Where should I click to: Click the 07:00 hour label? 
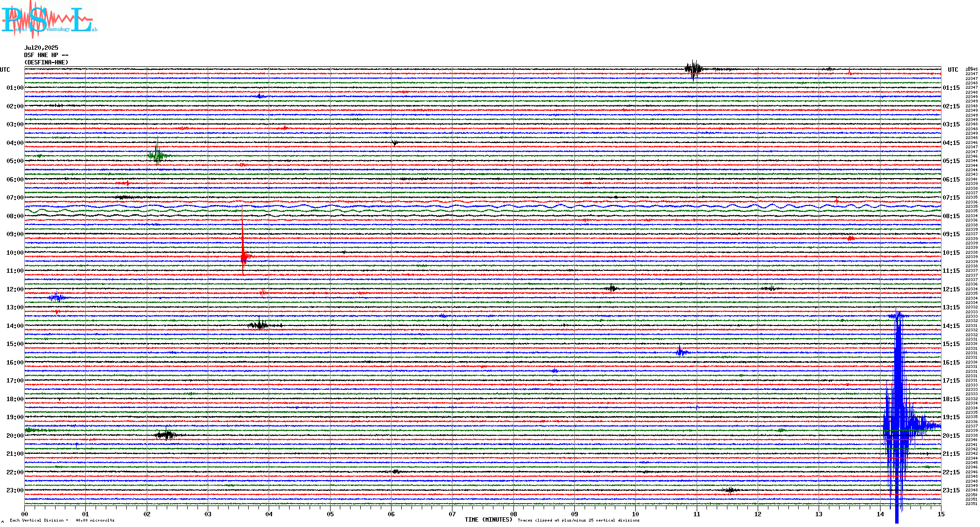[15, 198]
